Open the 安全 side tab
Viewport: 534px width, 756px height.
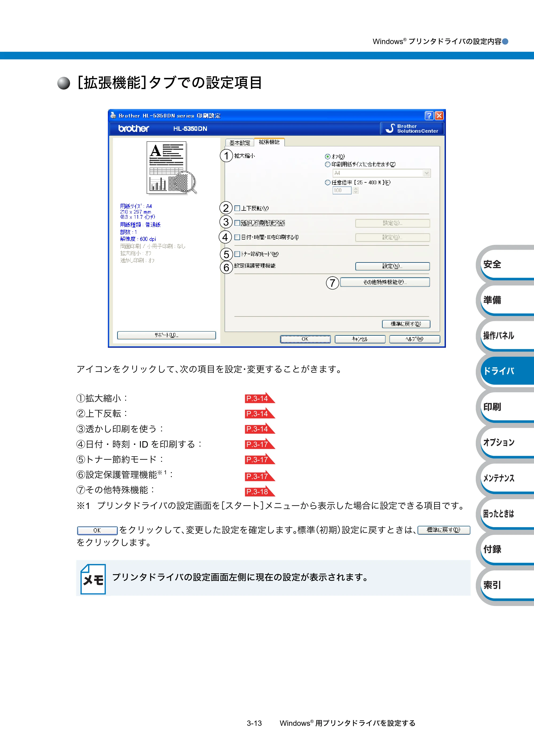tap(507, 264)
